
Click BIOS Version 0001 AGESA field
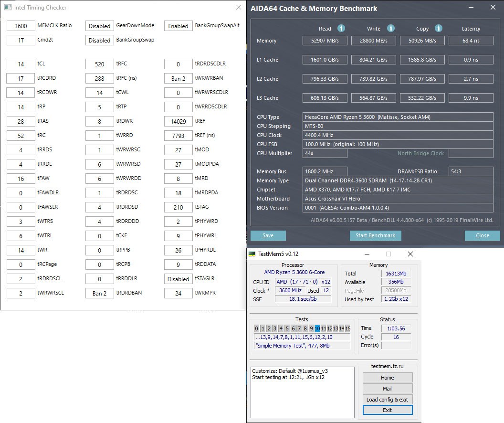(x=398, y=208)
